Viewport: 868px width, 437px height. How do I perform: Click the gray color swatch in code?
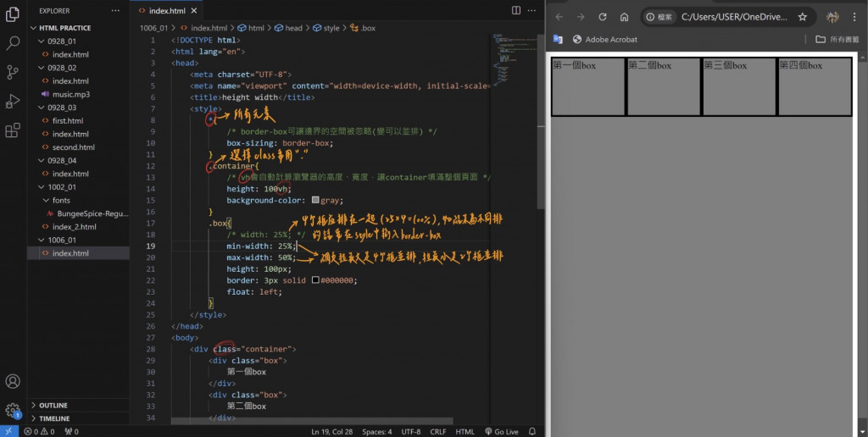click(x=316, y=201)
